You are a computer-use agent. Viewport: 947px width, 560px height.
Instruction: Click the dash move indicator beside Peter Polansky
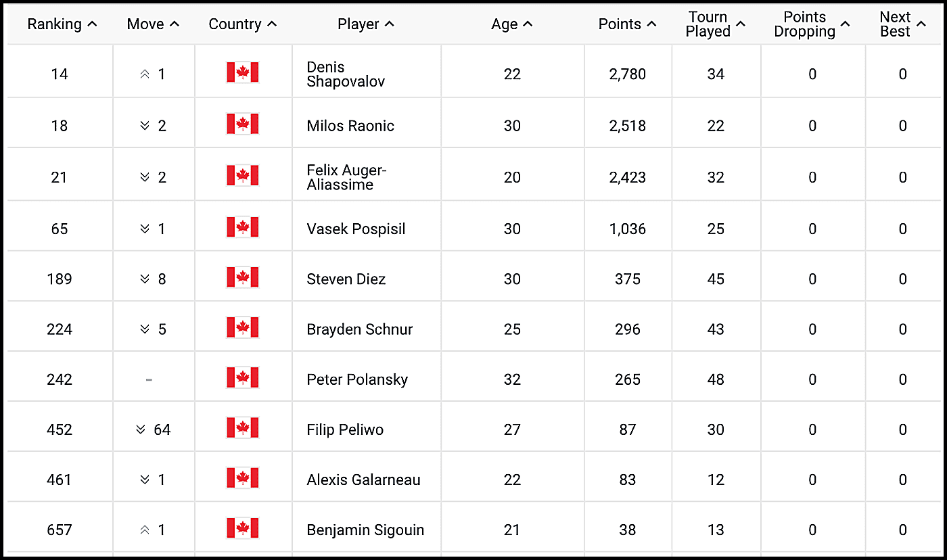coord(148,379)
